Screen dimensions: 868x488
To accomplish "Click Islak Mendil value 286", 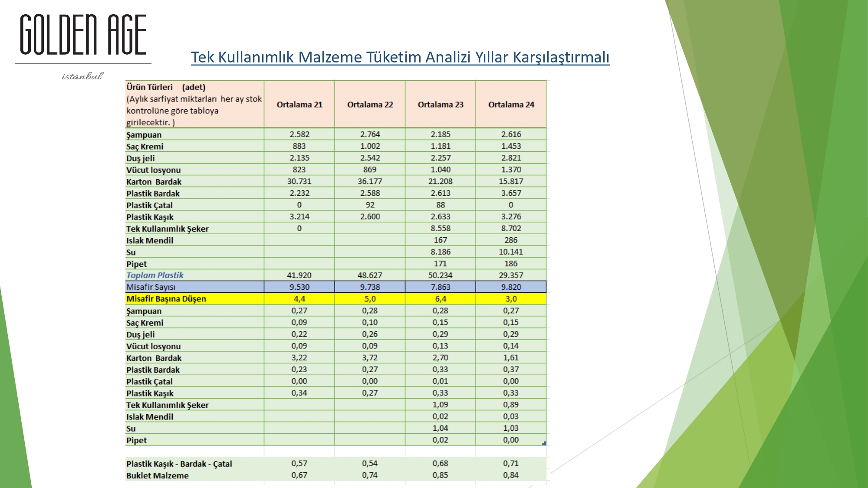I will coord(511,240).
